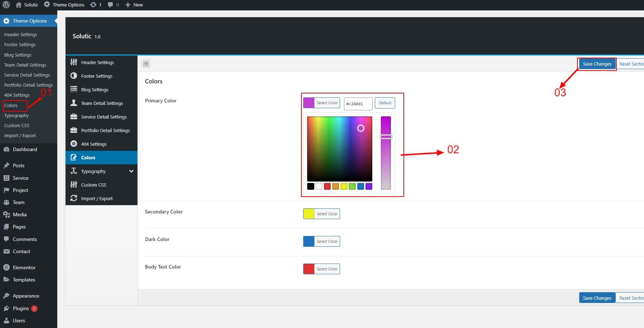Click the expand all sections icon
Screen dimensions: 644x328
[x=146, y=63]
